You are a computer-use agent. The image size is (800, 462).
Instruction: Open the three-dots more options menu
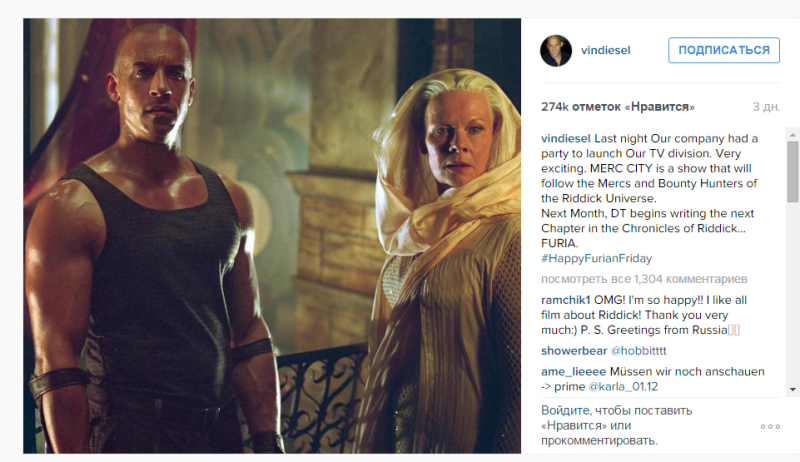[x=770, y=426]
